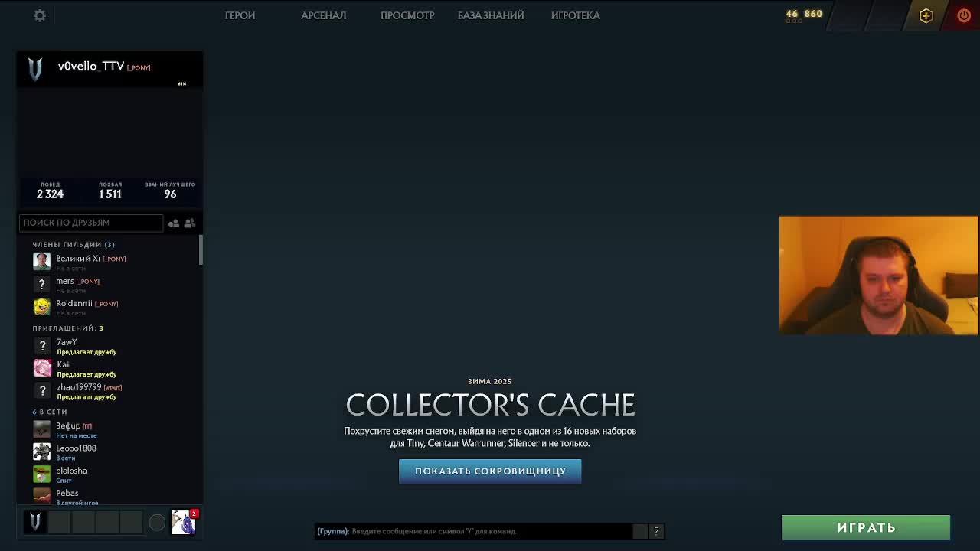The width and height of the screenshot is (980, 551).
Task: Open Kai's pink avatar
Action: [42, 367]
